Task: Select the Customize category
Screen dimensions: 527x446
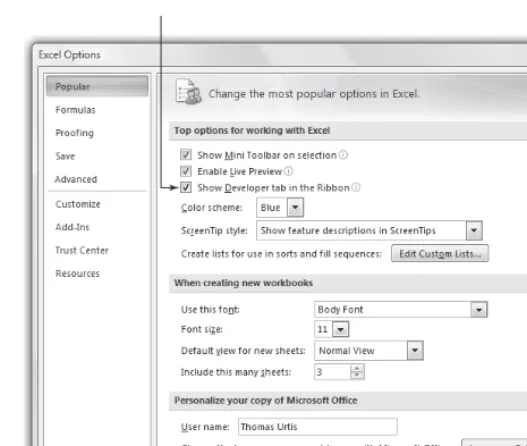Action: pyautogui.click(x=78, y=204)
